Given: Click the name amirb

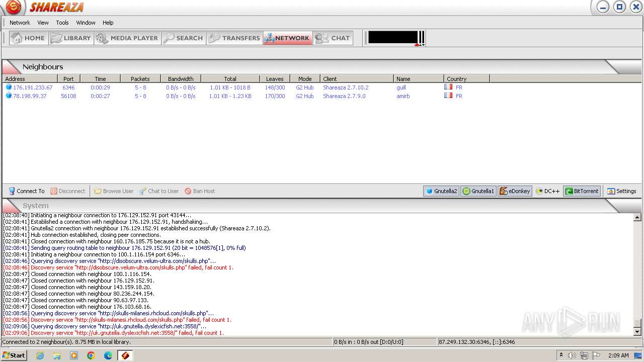Looking at the screenshot, I should click(x=403, y=96).
